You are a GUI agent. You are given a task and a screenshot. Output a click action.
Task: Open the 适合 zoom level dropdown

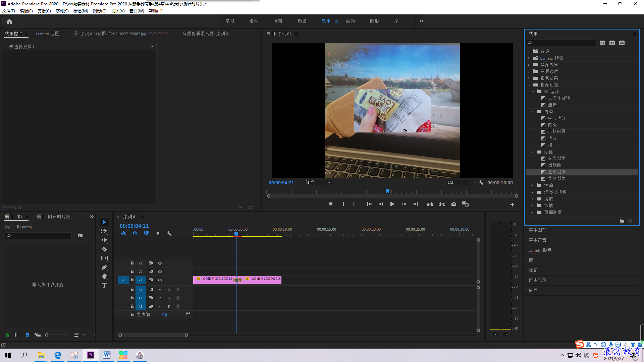click(317, 183)
